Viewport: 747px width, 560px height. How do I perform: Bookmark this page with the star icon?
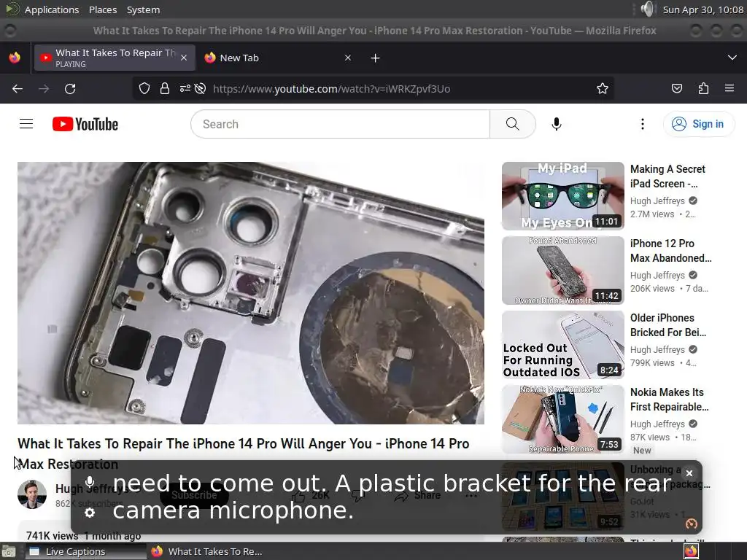click(x=602, y=88)
